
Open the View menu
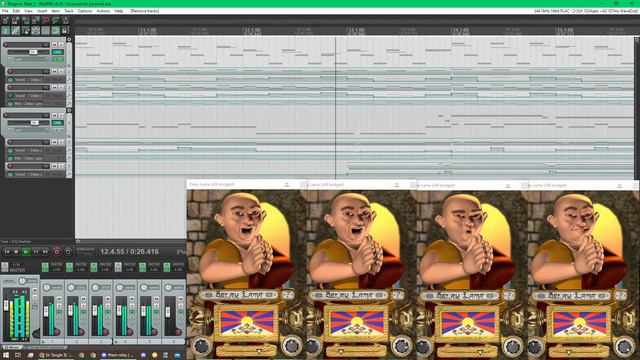point(28,11)
